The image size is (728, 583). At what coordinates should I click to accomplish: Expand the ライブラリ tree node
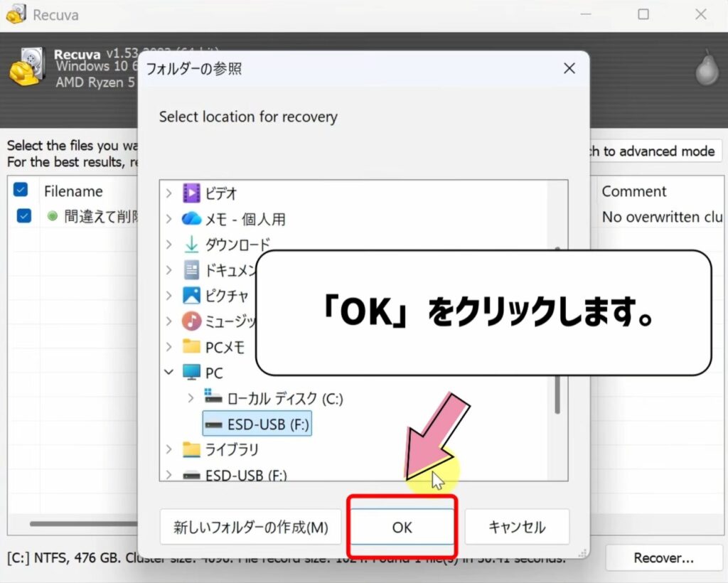click(x=169, y=449)
